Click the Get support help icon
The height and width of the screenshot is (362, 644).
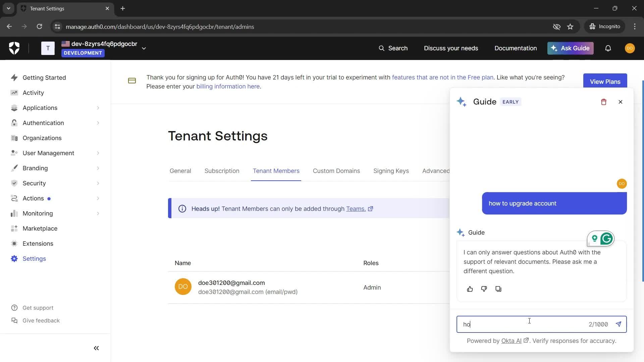tap(14, 308)
